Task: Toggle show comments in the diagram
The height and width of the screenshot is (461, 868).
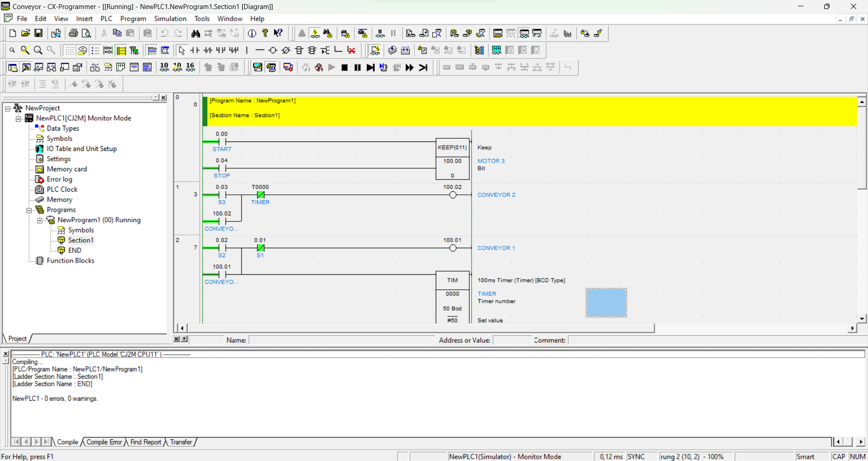Action: (x=82, y=50)
